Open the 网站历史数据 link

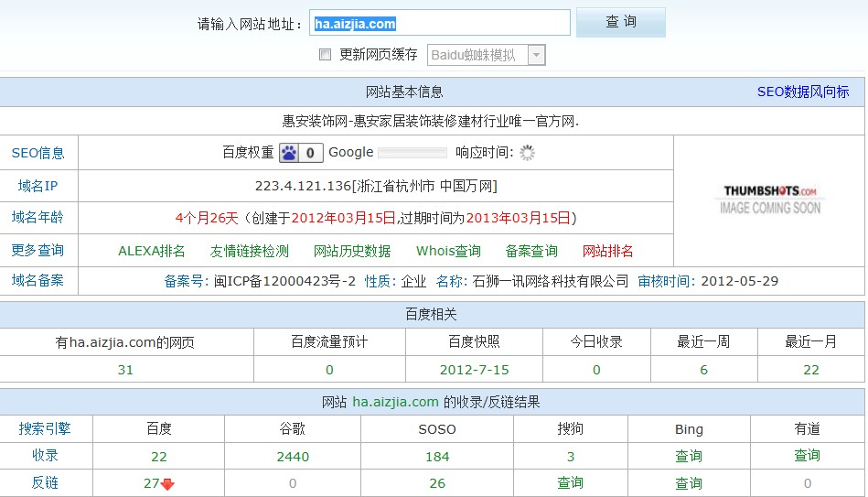coord(352,251)
